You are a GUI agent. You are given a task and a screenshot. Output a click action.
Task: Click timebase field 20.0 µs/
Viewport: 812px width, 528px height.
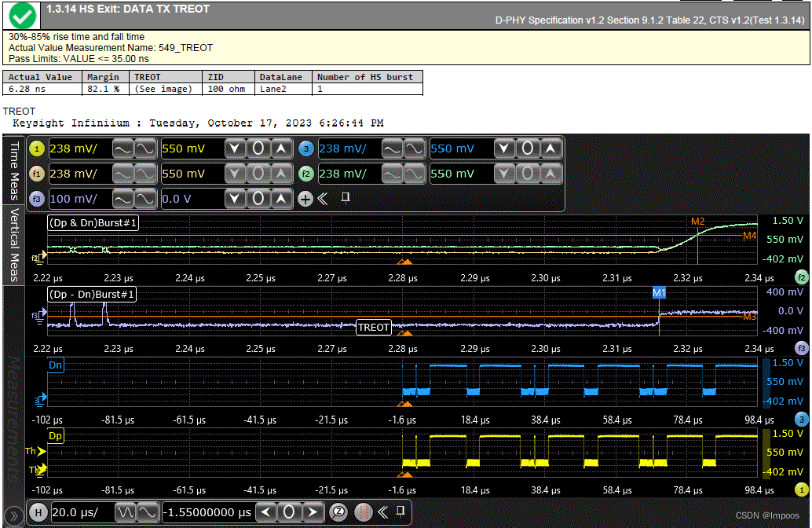point(82,512)
